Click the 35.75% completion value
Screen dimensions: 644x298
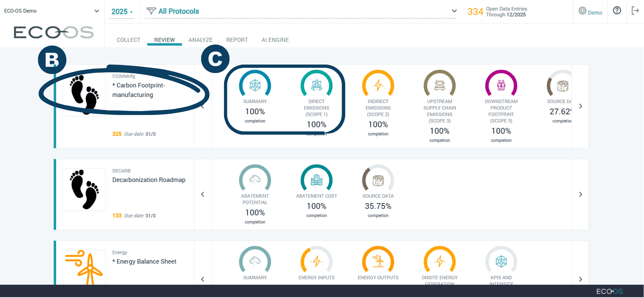tap(378, 206)
